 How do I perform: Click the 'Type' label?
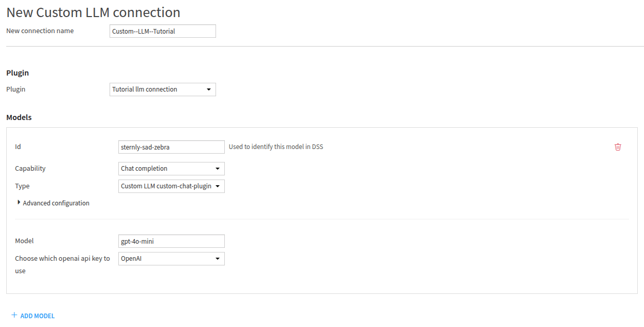(22, 186)
